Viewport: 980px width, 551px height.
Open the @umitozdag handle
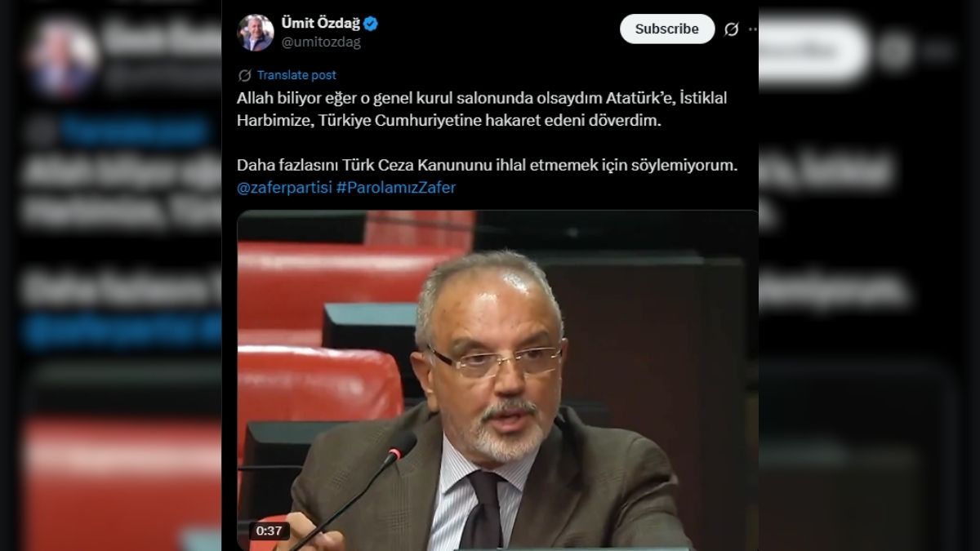pos(320,42)
